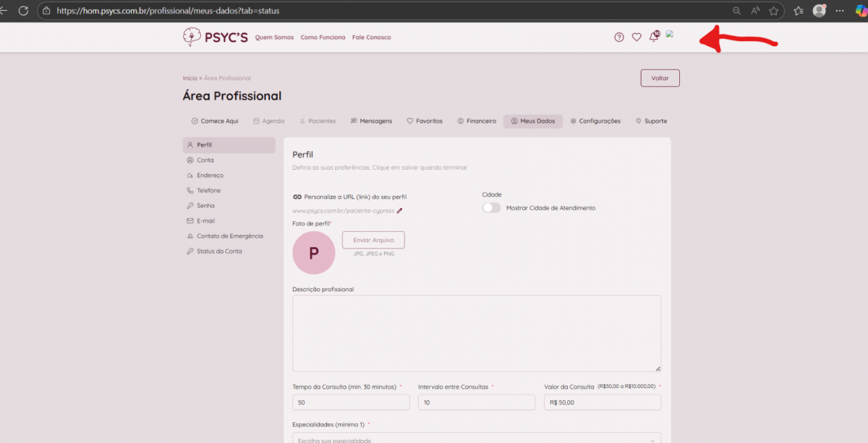Click the PSYC'S logo

(215, 37)
